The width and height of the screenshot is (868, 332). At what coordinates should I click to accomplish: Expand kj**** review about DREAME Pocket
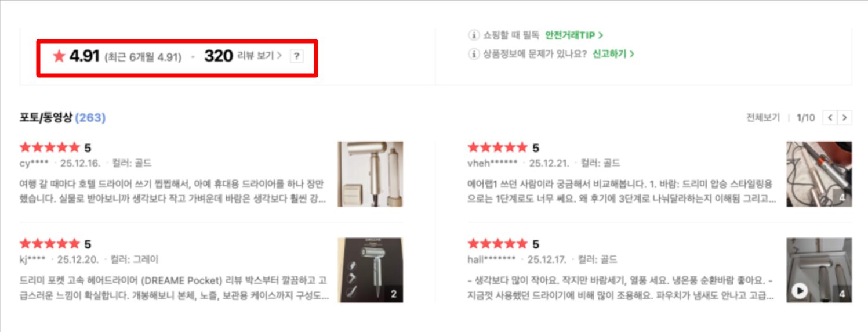173,287
